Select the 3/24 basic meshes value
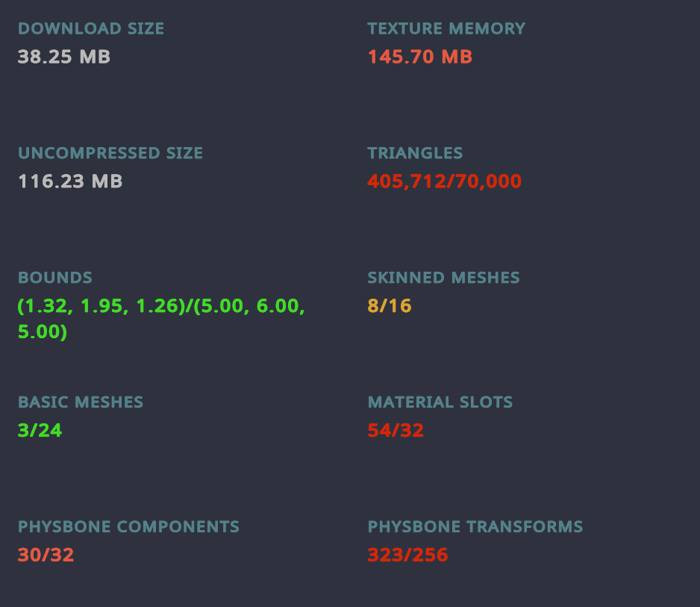Viewport: 700px width, 607px height. tap(40, 431)
